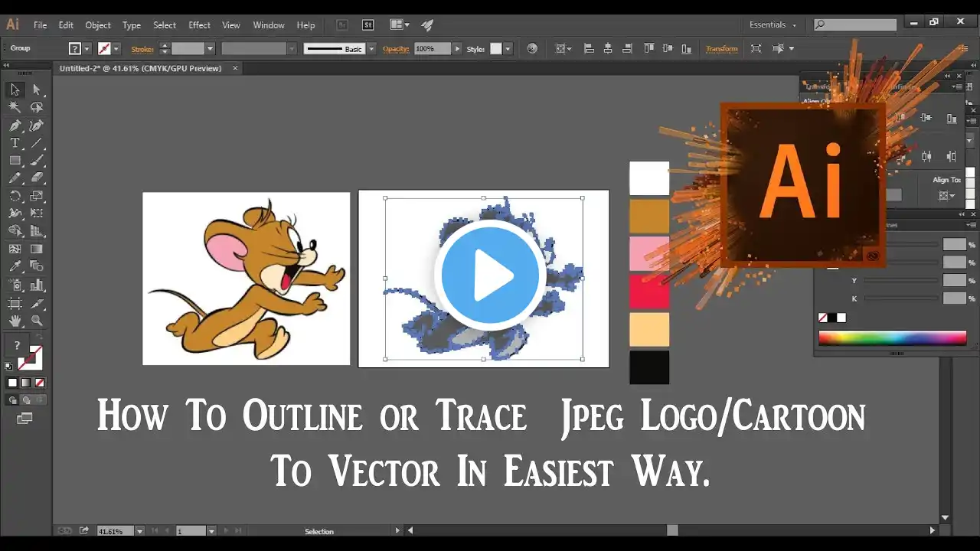Open the zoom level dropdown in status bar
The image size is (980, 551).
[x=139, y=531]
